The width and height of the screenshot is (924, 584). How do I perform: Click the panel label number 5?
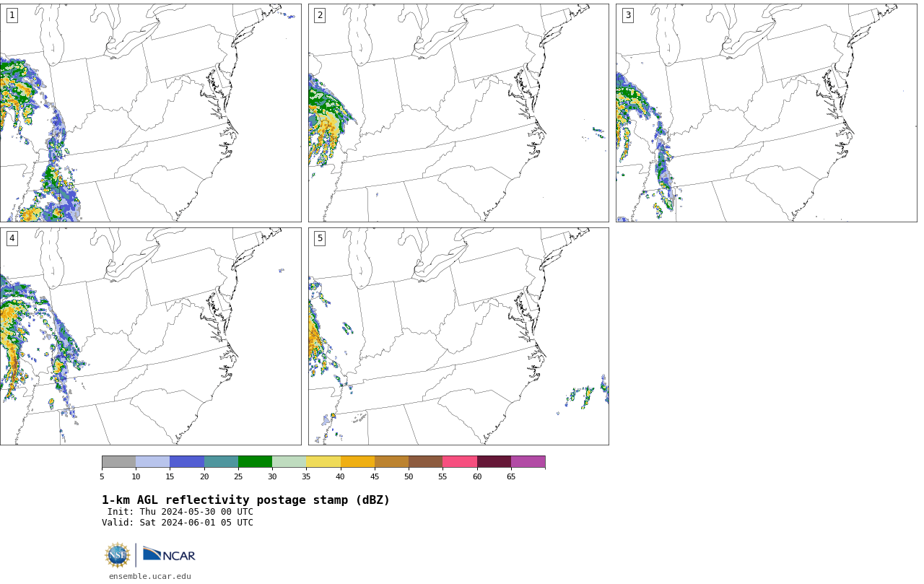(319, 238)
